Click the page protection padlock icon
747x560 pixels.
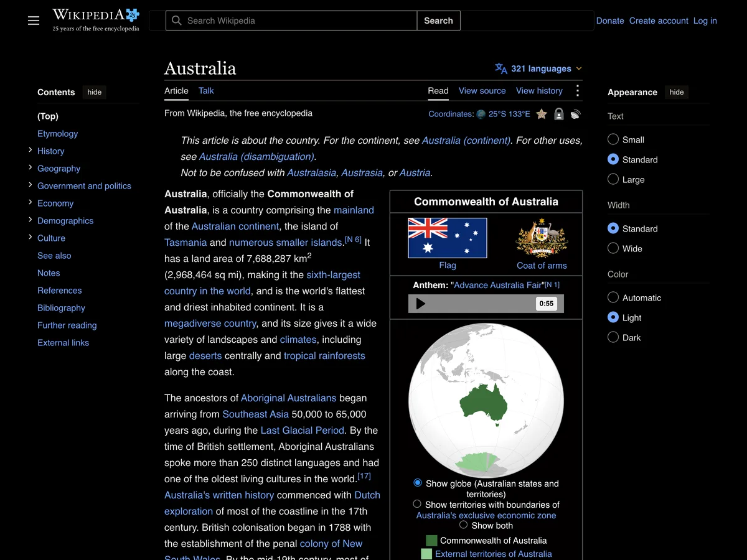tap(559, 114)
